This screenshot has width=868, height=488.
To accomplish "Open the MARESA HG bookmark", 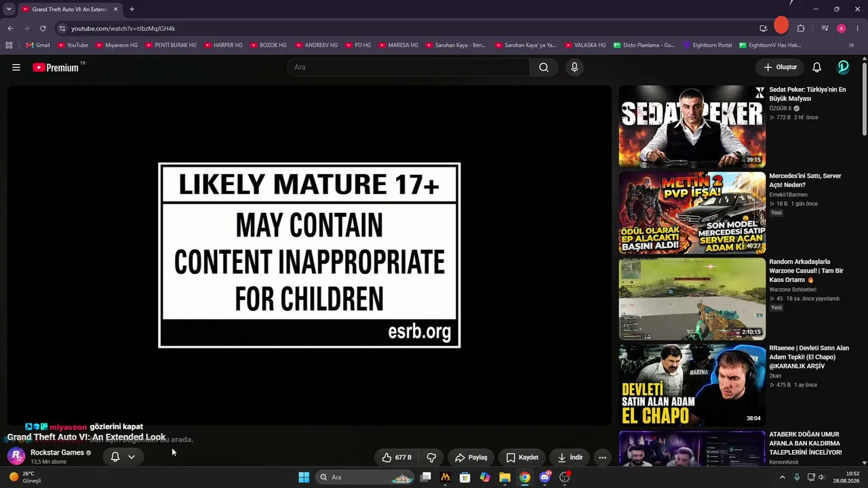I will (397, 45).
